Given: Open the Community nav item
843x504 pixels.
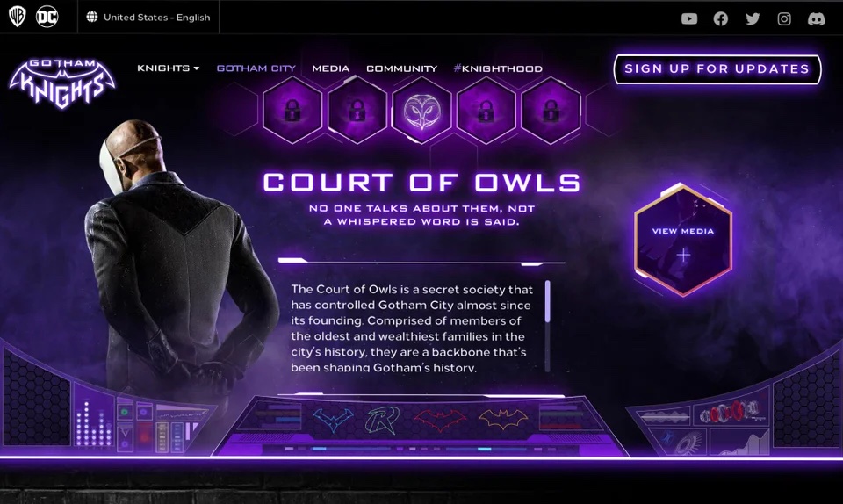Looking at the screenshot, I should click(401, 68).
